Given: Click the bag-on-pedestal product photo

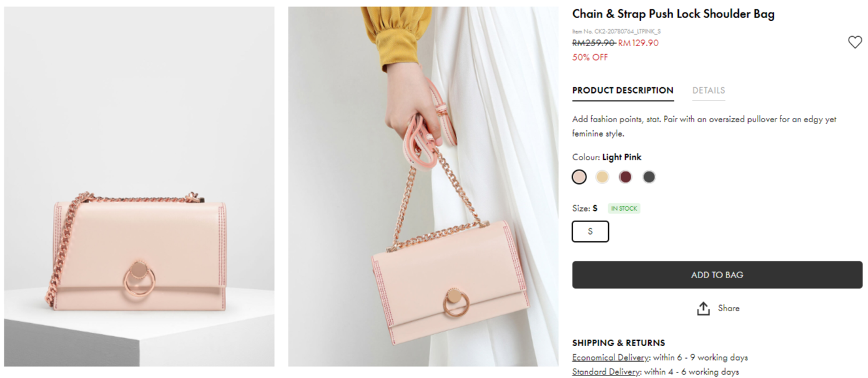Looking at the screenshot, I should pyautogui.click(x=139, y=187).
